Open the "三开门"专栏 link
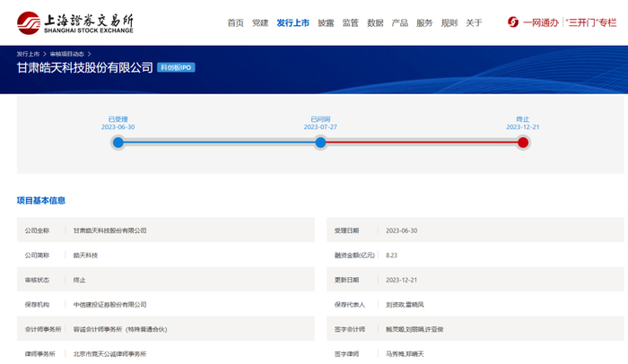 tap(591, 22)
